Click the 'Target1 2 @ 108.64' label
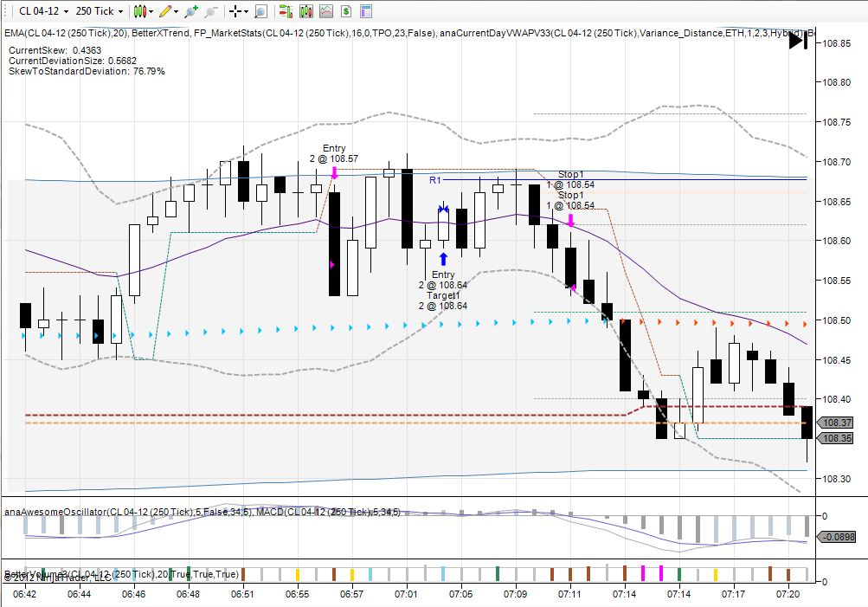Image resolution: width=868 pixels, height=607 pixels. point(443,300)
